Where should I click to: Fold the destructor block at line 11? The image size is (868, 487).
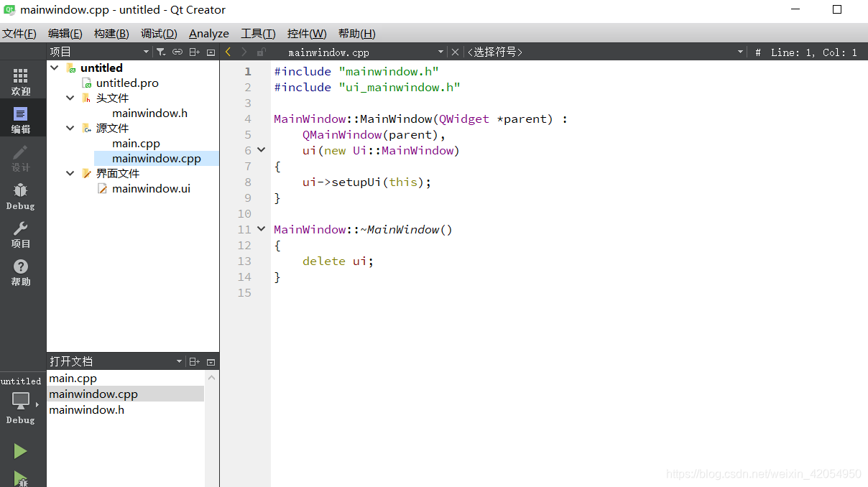pyautogui.click(x=262, y=229)
